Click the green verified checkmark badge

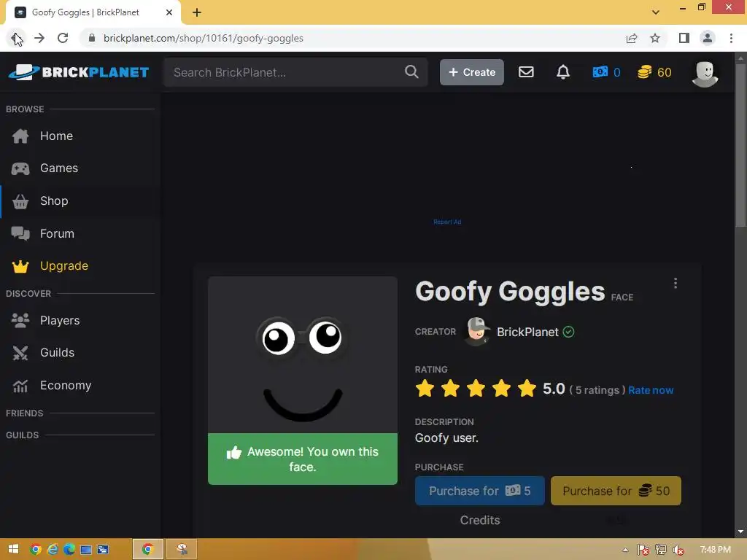coord(568,332)
